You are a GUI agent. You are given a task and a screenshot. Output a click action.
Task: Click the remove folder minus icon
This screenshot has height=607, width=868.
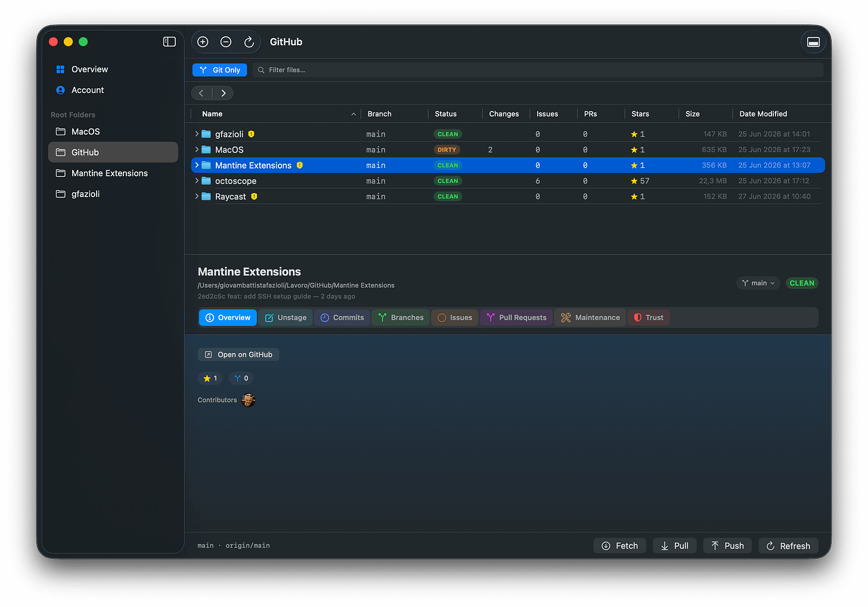[x=226, y=42]
